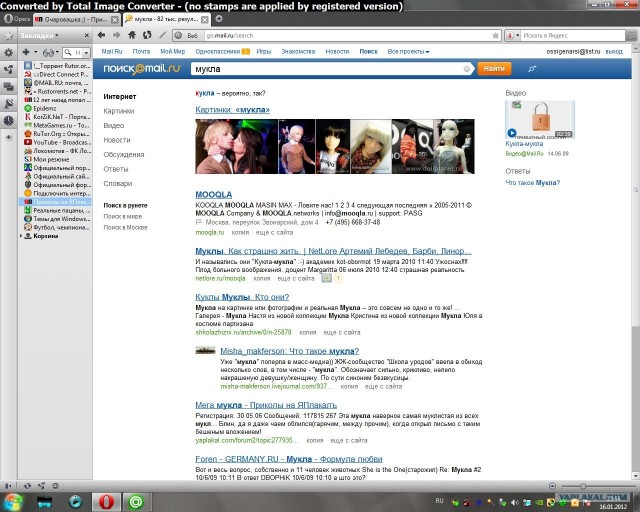Click the кукла spelling suggestion
The width and height of the screenshot is (640, 512).
pos(205,93)
